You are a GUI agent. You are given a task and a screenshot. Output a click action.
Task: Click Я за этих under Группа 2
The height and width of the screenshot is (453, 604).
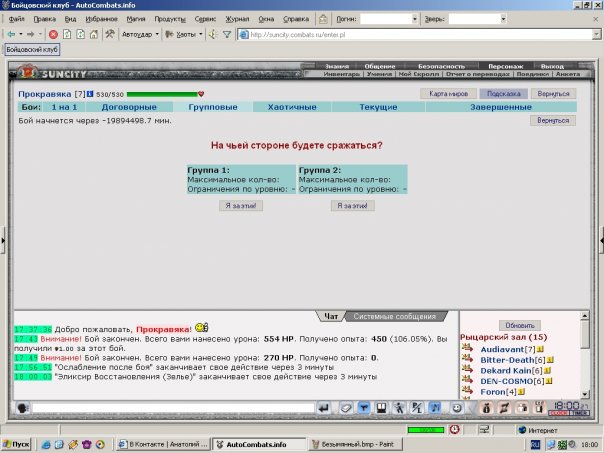click(352, 206)
